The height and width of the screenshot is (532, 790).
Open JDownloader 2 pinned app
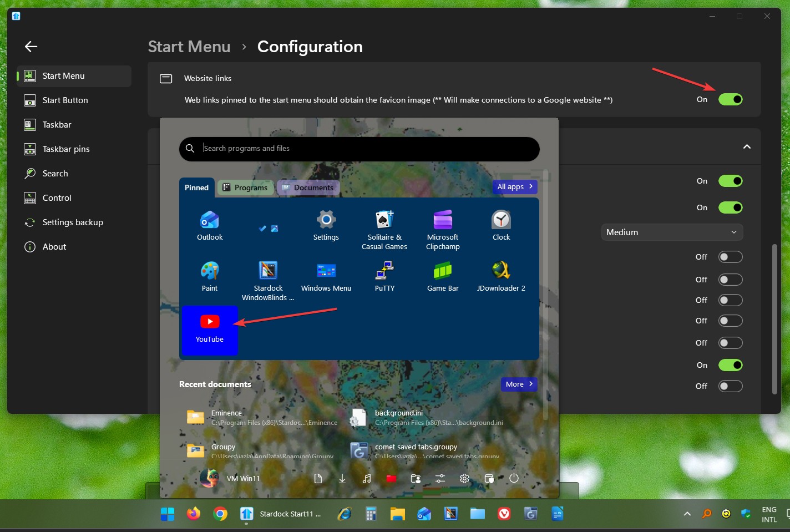(501, 276)
